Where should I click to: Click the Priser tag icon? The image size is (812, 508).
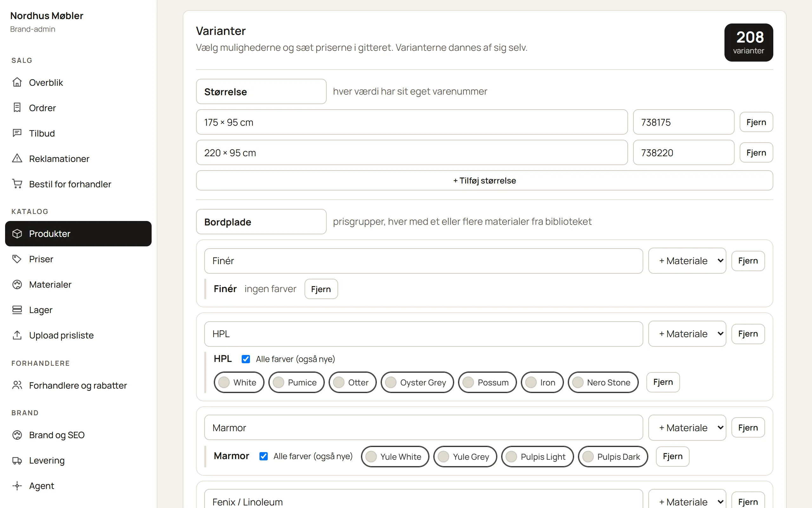point(17,259)
